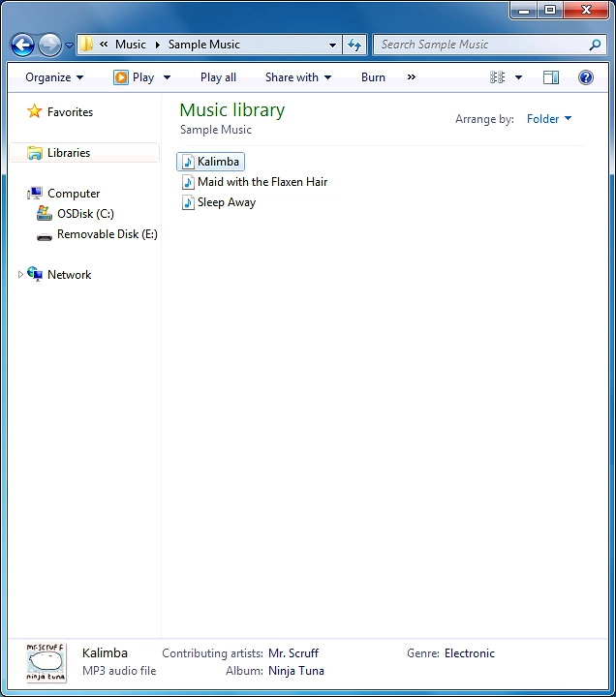Screen dimensions: 616x697
Task: Click the Ninja Tuna album art thumbnail
Action: 46,662
